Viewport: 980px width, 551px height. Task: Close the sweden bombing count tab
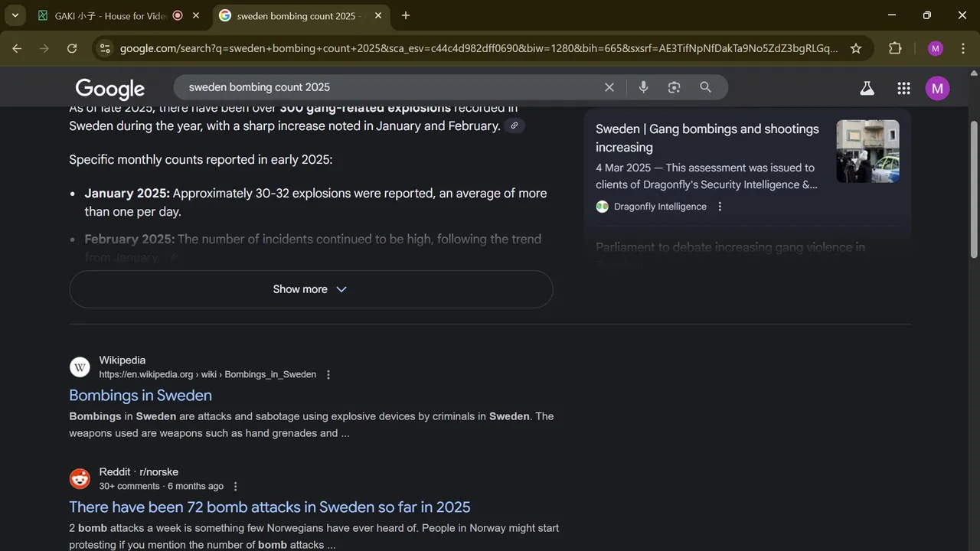378,15
